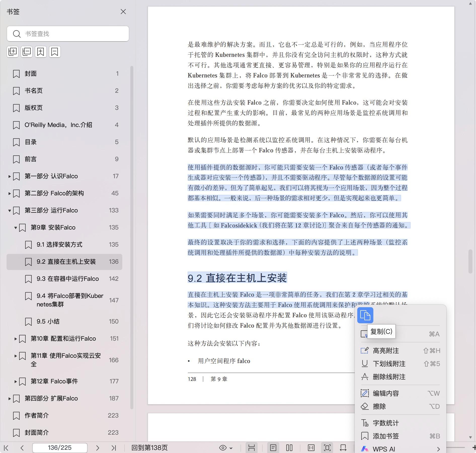This screenshot has height=453, width=476.
Task: Click the remove bookmark icon in sidebar
Action: pos(55,52)
